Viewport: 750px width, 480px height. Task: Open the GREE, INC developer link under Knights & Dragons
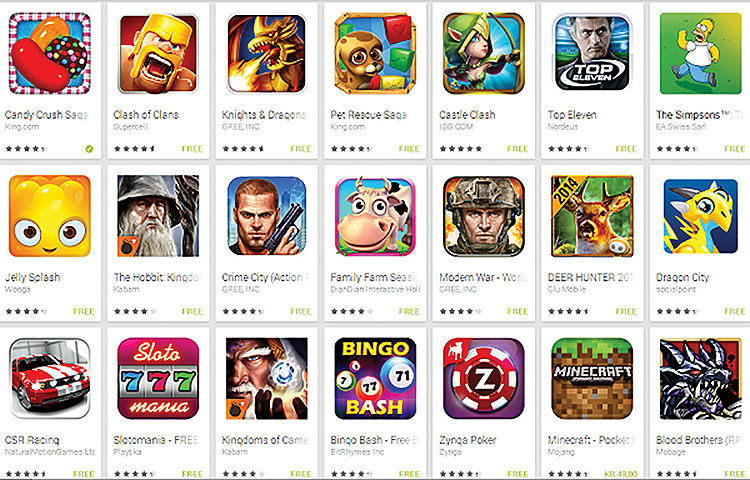coord(241,127)
